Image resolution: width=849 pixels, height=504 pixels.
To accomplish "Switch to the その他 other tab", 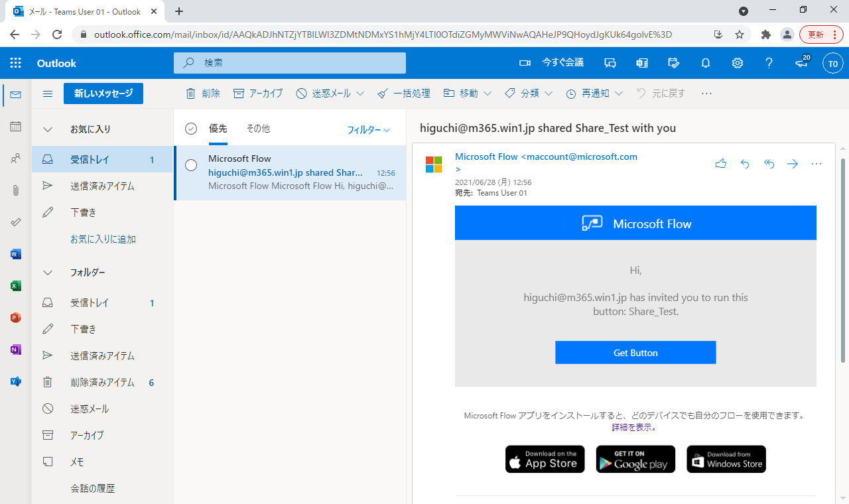I will [x=258, y=129].
